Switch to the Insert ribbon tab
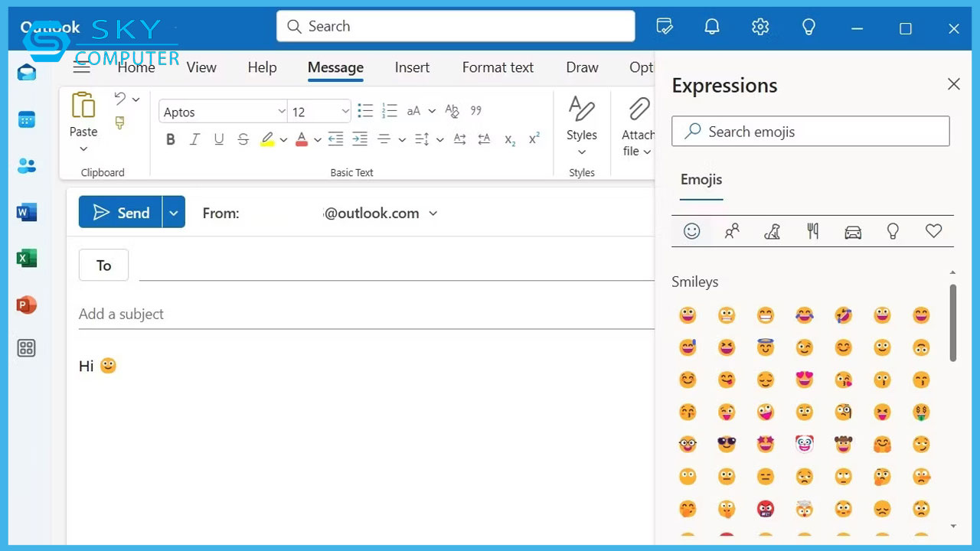The width and height of the screenshot is (980, 551). [412, 67]
